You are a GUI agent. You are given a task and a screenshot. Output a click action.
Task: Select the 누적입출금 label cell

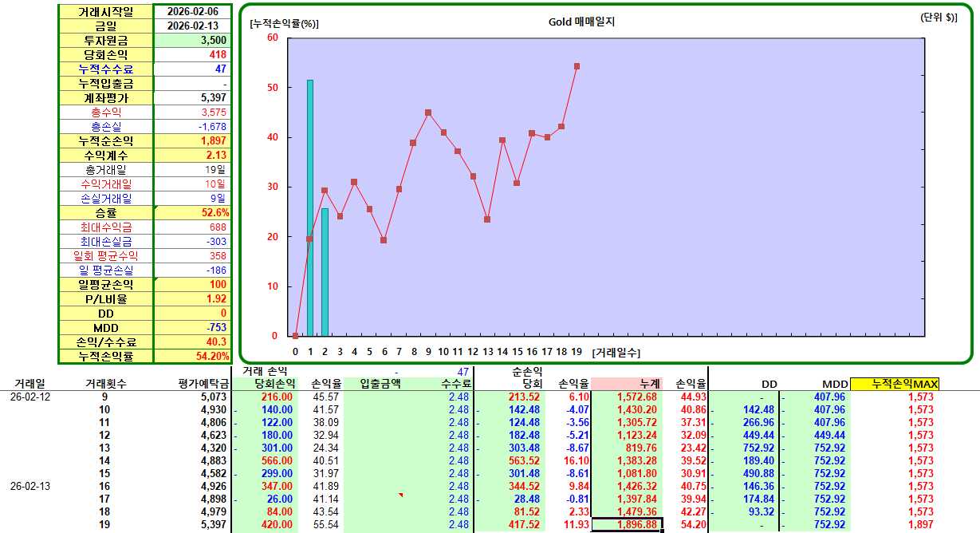[106, 83]
